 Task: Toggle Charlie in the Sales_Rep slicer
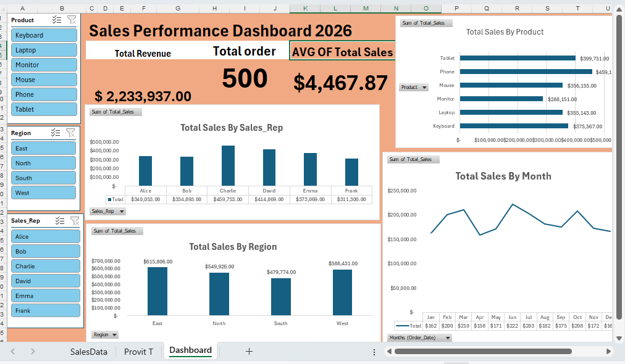pos(45,266)
